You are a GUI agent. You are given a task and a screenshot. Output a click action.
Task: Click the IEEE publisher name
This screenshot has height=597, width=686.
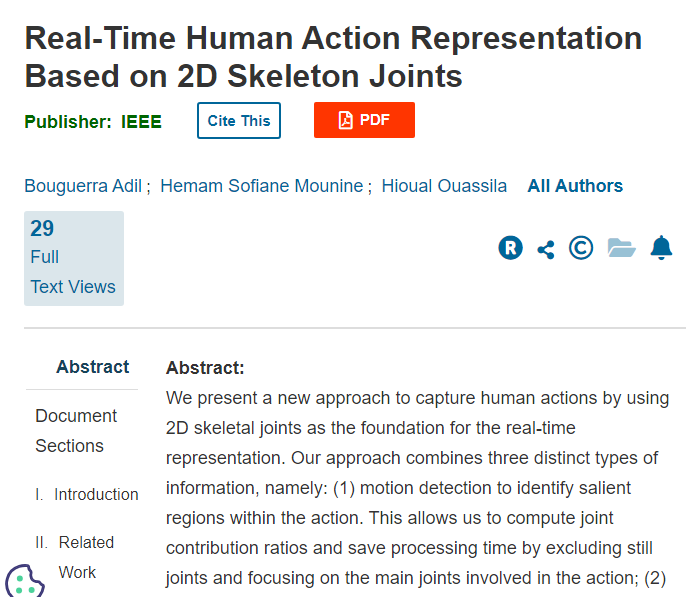click(141, 122)
